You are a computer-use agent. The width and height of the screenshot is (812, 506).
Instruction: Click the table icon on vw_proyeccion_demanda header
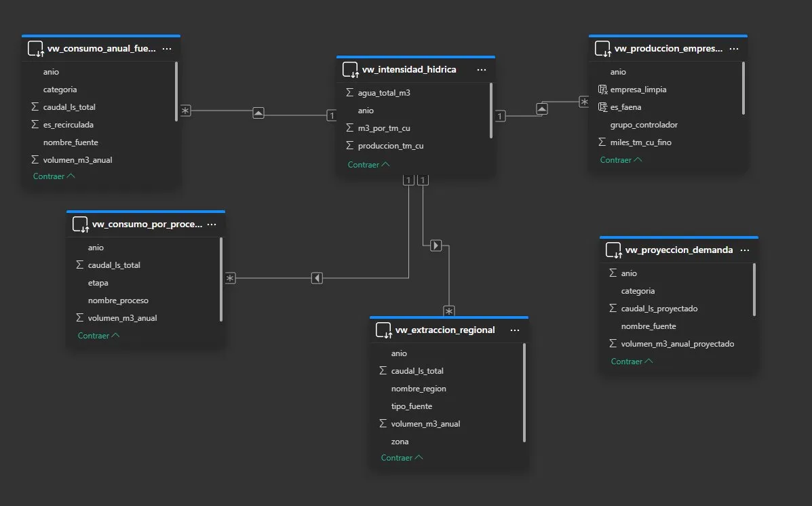(613, 250)
